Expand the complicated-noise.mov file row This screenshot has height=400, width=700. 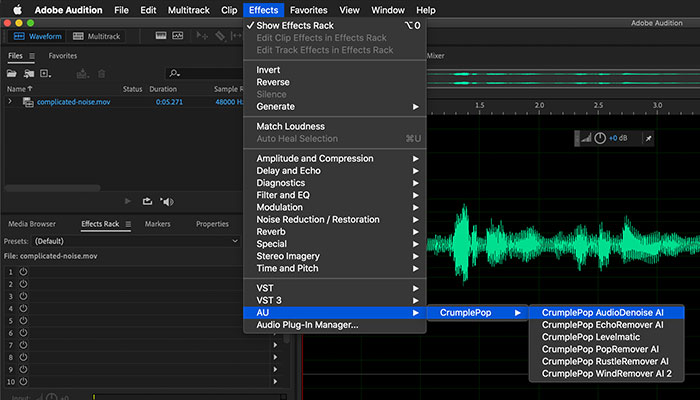point(10,102)
